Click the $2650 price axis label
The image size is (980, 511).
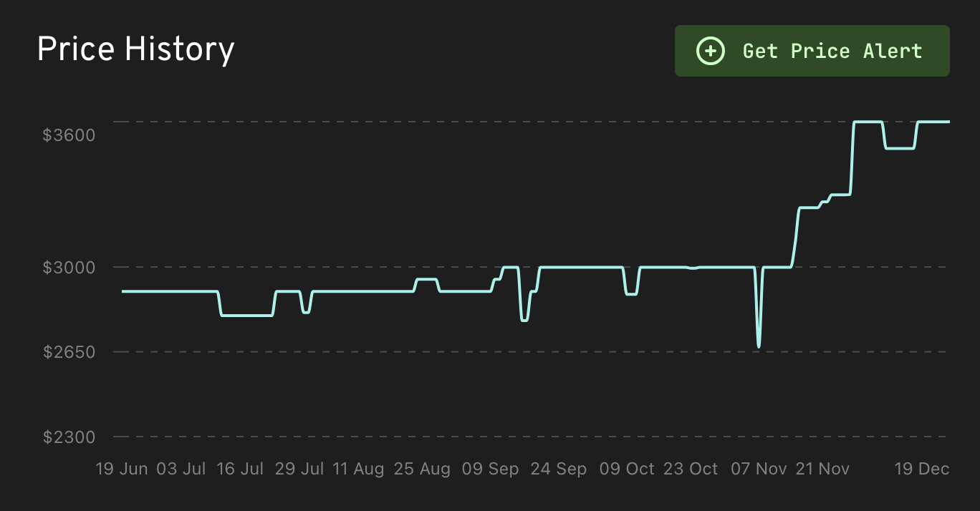pos(69,352)
